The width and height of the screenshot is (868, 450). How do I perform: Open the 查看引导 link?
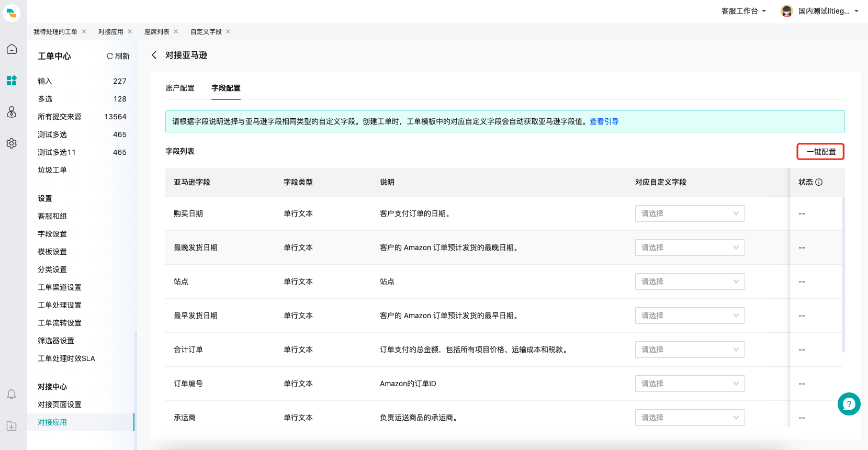[x=604, y=121]
